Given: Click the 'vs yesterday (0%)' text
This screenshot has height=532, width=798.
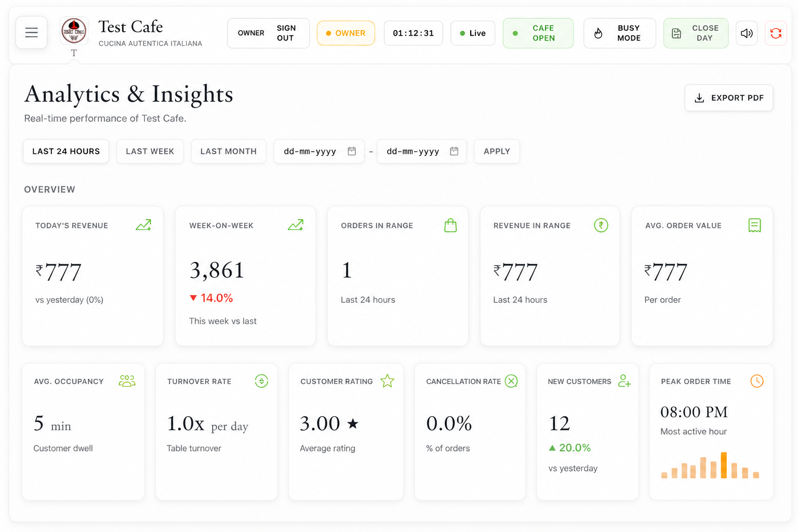Looking at the screenshot, I should pyautogui.click(x=69, y=300).
